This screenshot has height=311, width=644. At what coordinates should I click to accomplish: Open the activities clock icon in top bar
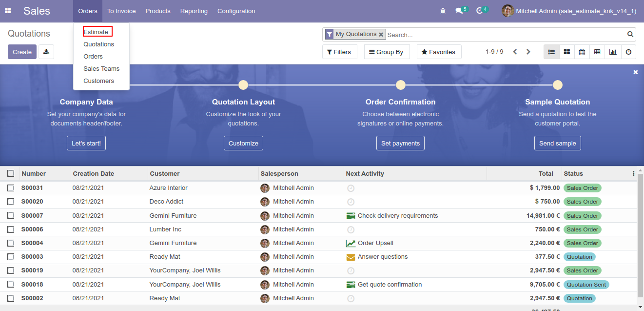click(479, 11)
